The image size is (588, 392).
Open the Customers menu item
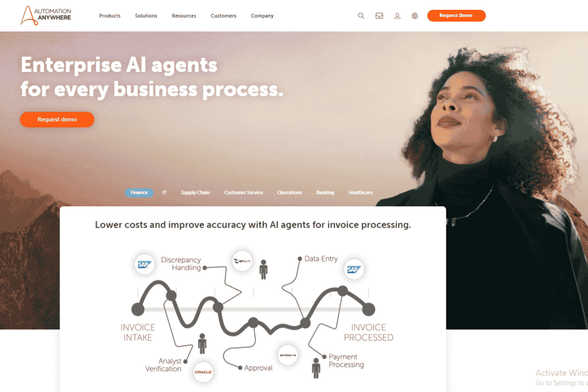pos(223,16)
